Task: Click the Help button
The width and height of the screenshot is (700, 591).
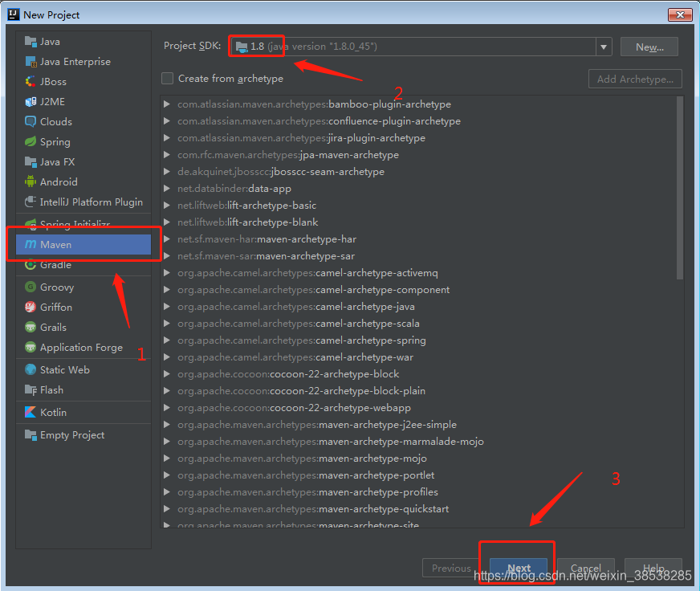Action: coord(653,568)
